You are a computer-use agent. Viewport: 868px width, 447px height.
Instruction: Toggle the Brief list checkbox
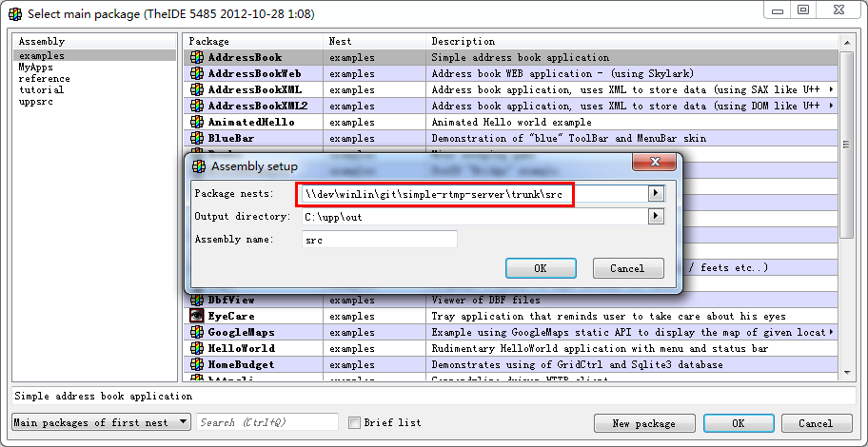[x=355, y=423]
